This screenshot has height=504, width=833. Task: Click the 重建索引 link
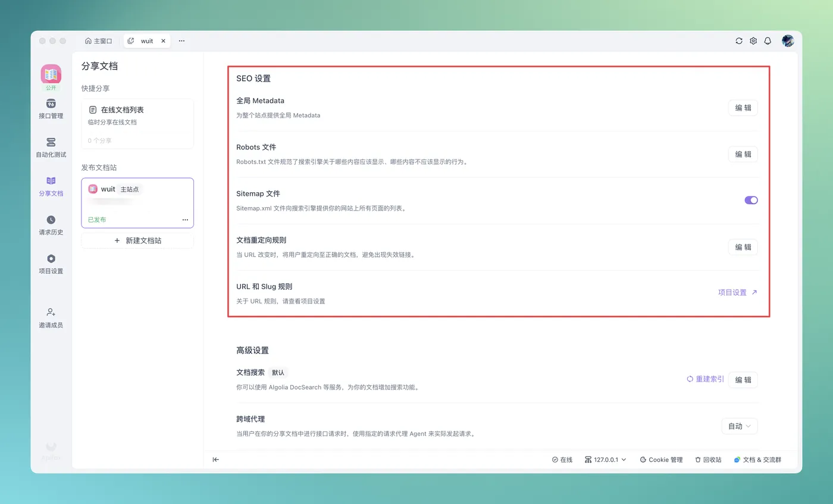[706, 379]
